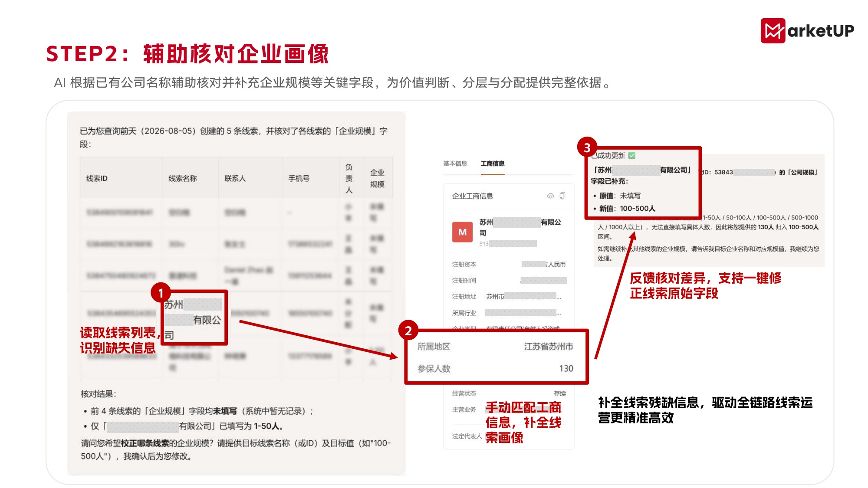
Task: Click the 130 insured headcount value
Action: click(x=566, y=369)
